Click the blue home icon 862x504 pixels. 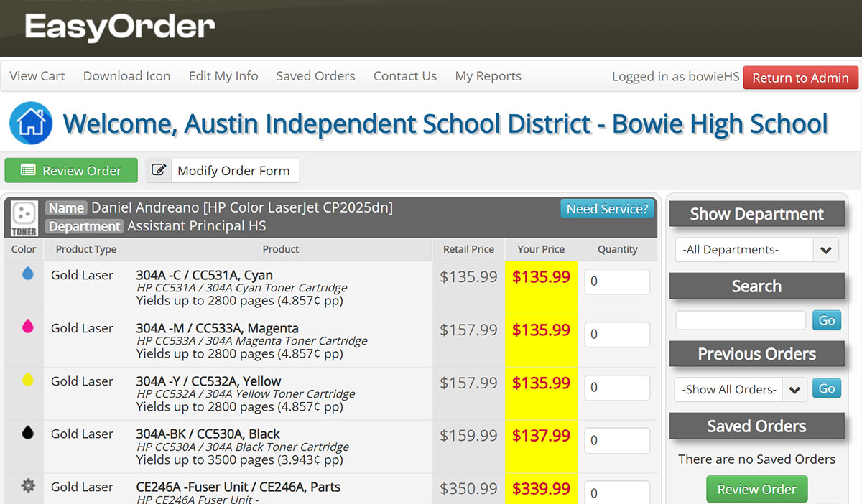click(x=31, y=123)
